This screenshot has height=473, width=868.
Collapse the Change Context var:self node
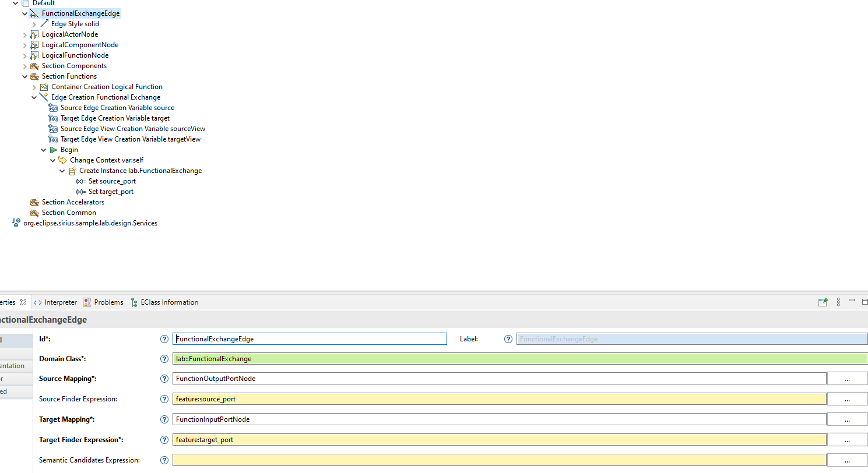tap(52, 160)
